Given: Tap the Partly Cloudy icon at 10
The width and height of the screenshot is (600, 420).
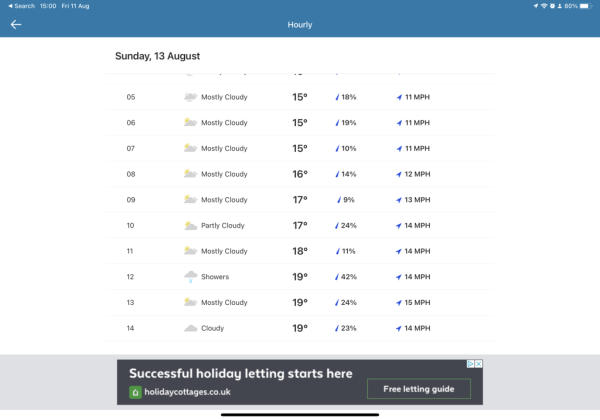Looking at the screenshot, I should pos(190,225).
